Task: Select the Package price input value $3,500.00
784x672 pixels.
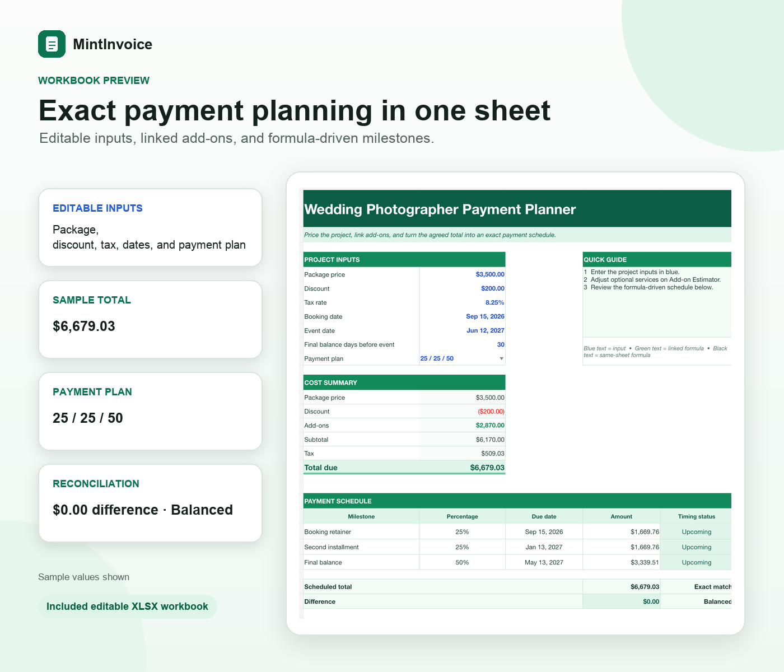Action: [x=490, y=274]
